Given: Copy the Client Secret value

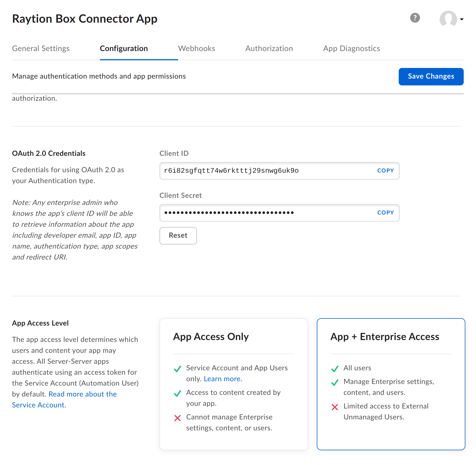Looking at the screenshot, I should [x=385, y=213].
